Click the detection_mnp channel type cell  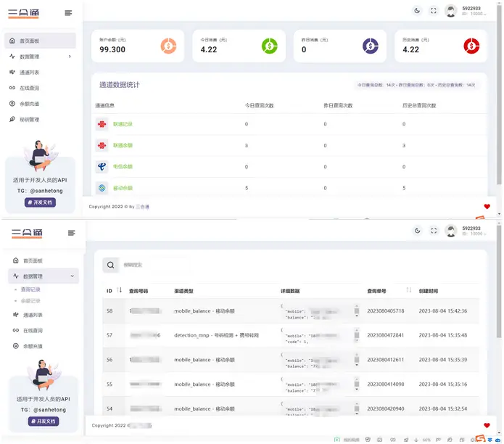[x=216, y=335]
